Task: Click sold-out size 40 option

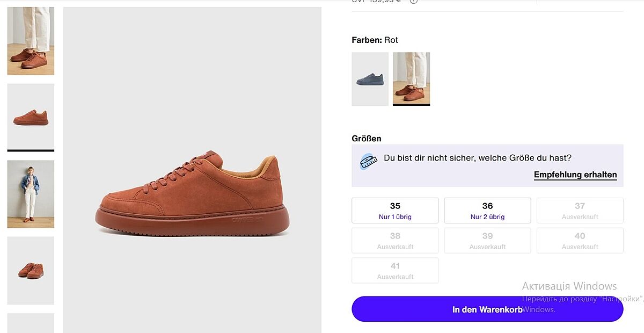Action: [580, 241]
